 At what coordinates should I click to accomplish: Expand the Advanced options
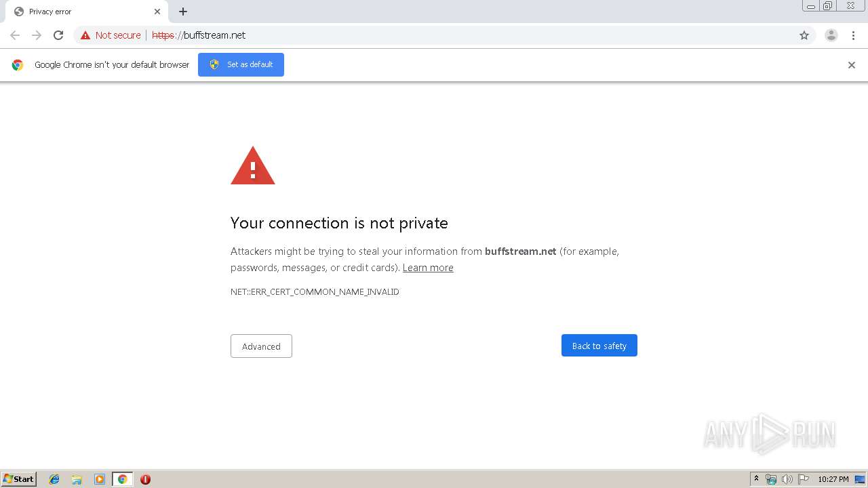pos(261,346)
